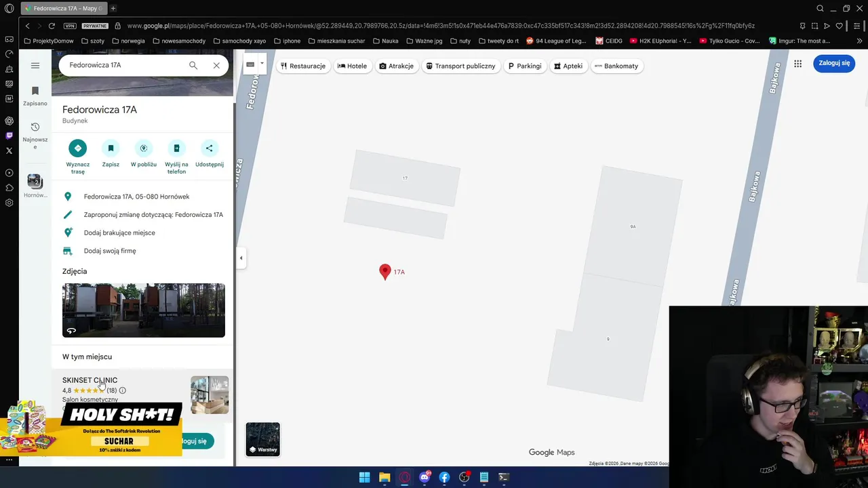Click Dodaj brakujące miejsce

[x=143, y=232]
